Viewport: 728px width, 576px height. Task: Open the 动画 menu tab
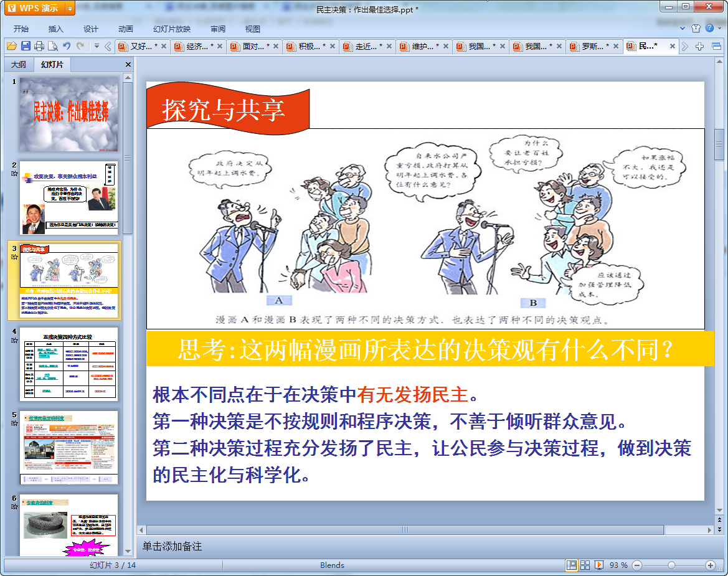pos(125,29)
